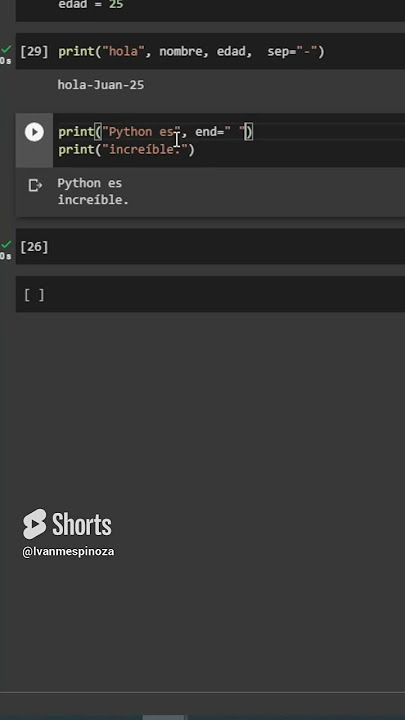Screen dimensions: 405x720
Task: Run the Python es code cell
Action: tap(34, 132)
